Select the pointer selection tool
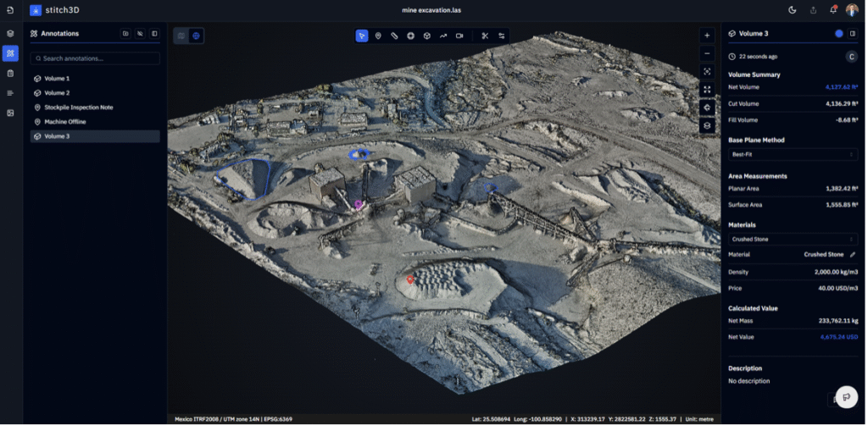This screenshot has width=868, height=431. (361, 36)
